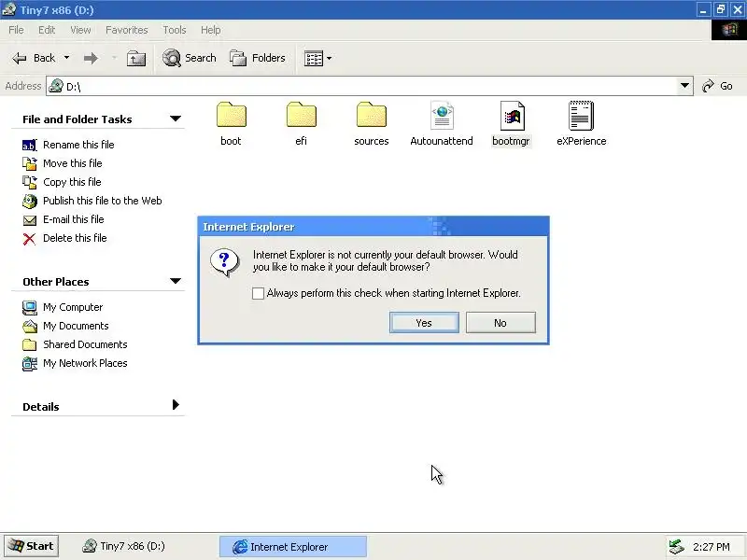Click the Search toolbar button
747x560 pixels.
coord(190,58)
